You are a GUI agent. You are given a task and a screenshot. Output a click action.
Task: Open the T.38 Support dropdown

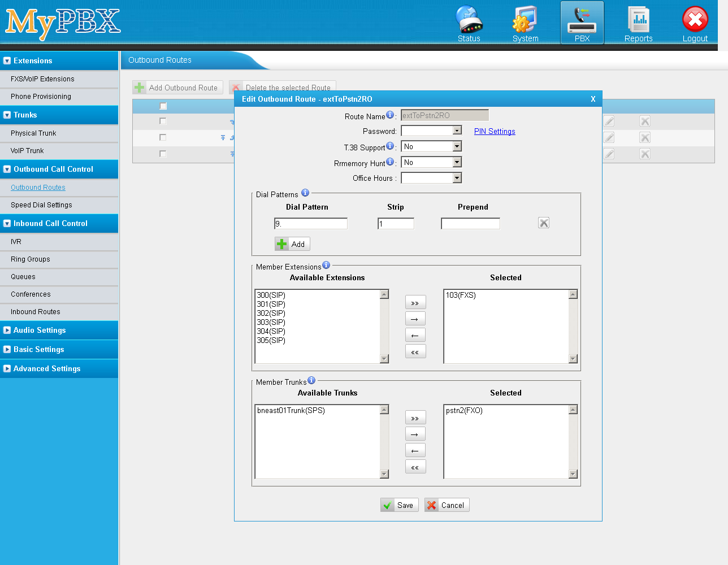[431, 146]
